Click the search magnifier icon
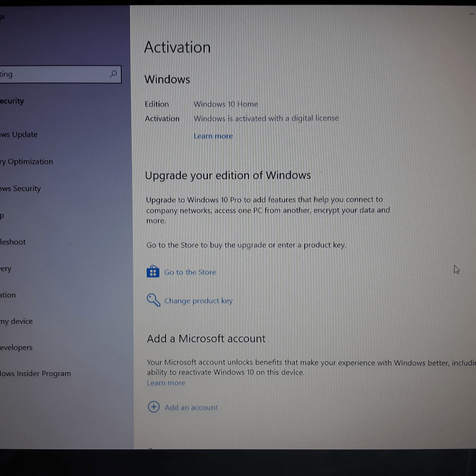The height and width of the screenshot is (476, 476). (113, 74)
